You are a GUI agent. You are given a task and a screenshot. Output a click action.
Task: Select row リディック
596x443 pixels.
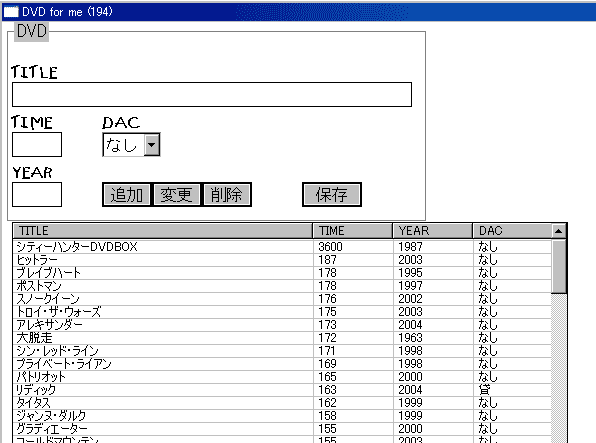pyautogui.click(x=282, y=390)
